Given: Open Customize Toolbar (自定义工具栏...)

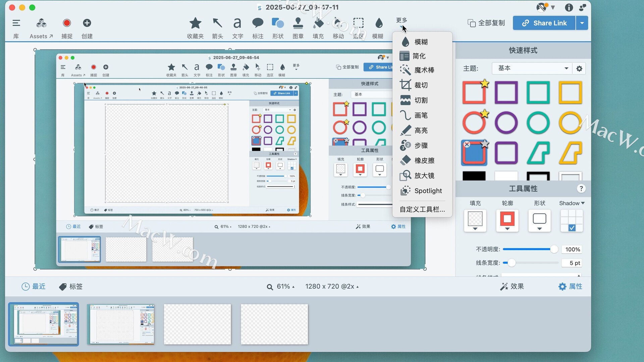Looking at the screenshot, I should [422, 209].
